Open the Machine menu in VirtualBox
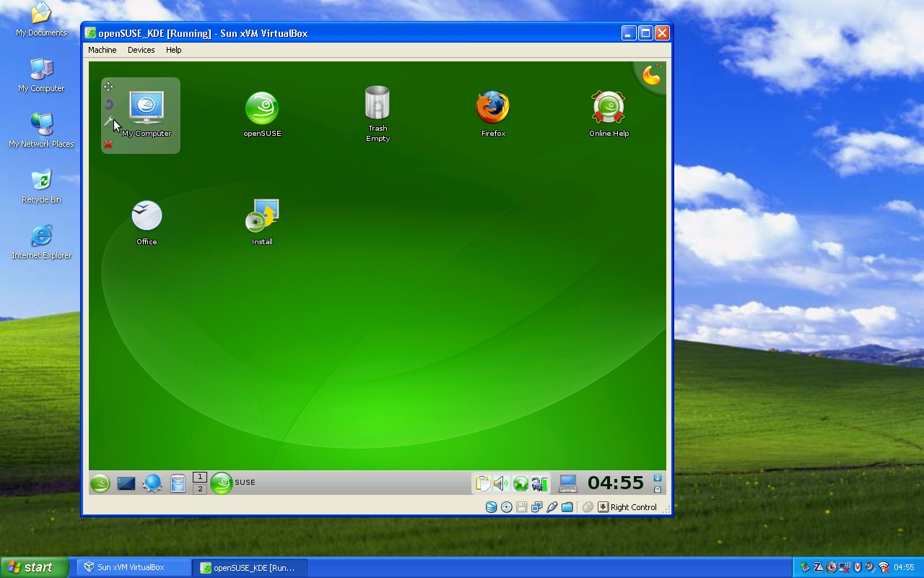Viewport: 924px width, 578px height. 103,50
